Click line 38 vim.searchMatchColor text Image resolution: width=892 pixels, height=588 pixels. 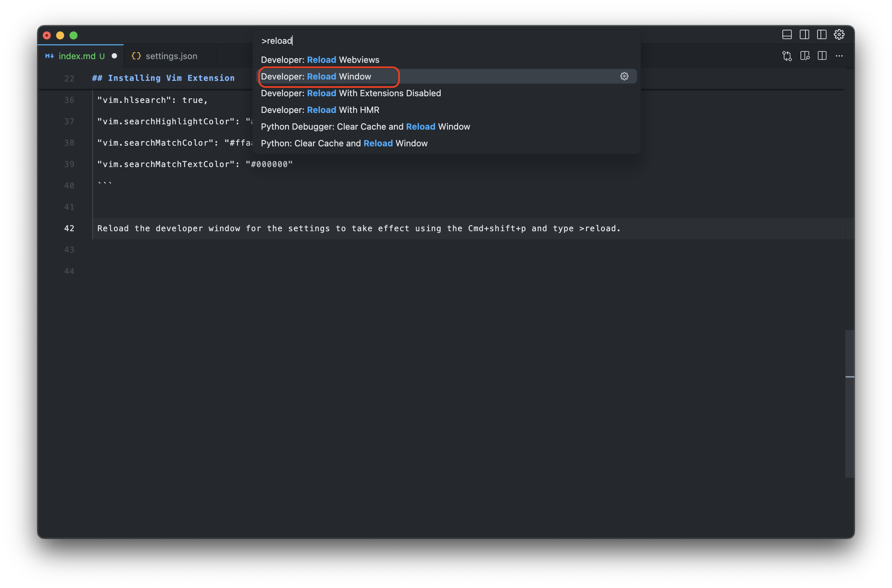tap(175, 143)
